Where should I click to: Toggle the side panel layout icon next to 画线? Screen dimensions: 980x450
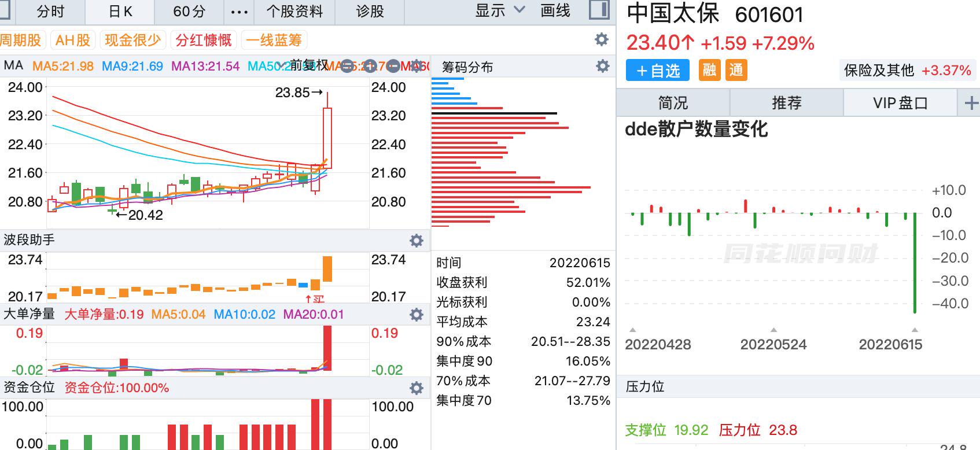[599, 10]
